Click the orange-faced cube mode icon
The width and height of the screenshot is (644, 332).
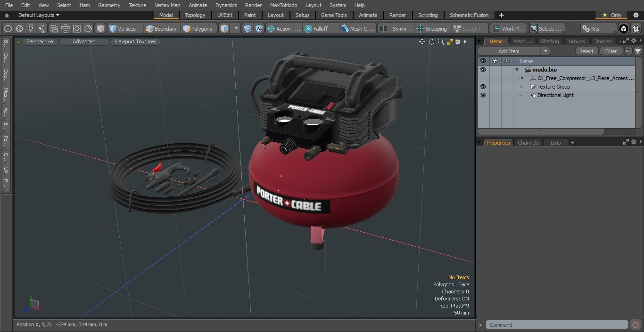pos(224,29)
